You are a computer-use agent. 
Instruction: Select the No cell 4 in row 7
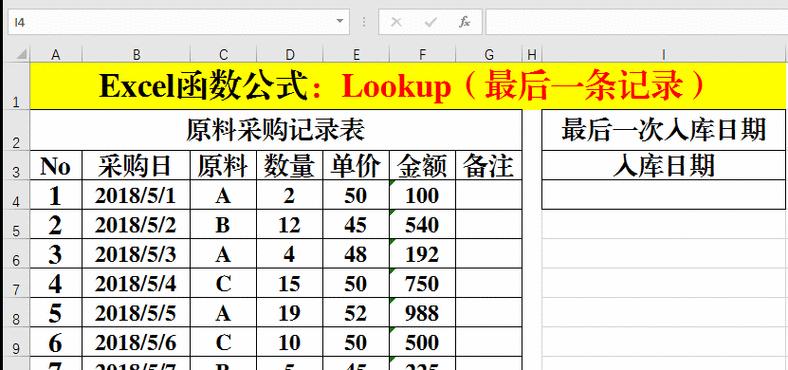click(x=56, y=283)
